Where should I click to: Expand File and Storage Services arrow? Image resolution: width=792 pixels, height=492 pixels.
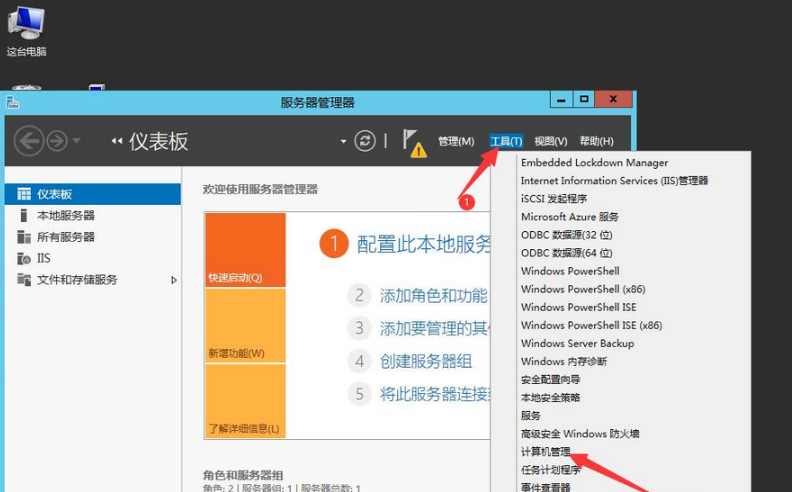point(174,280)
